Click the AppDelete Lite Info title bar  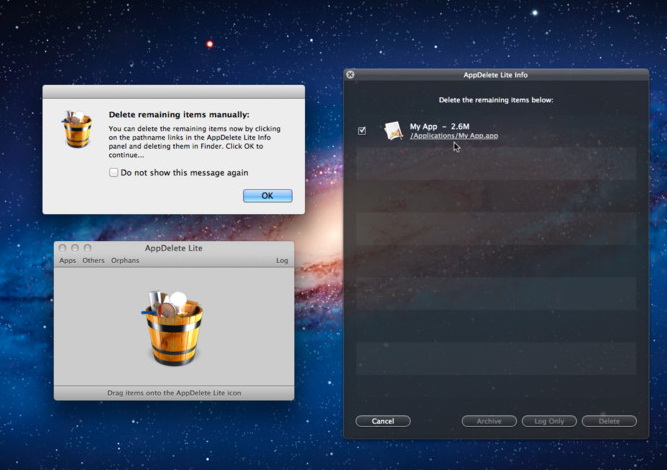496,75
